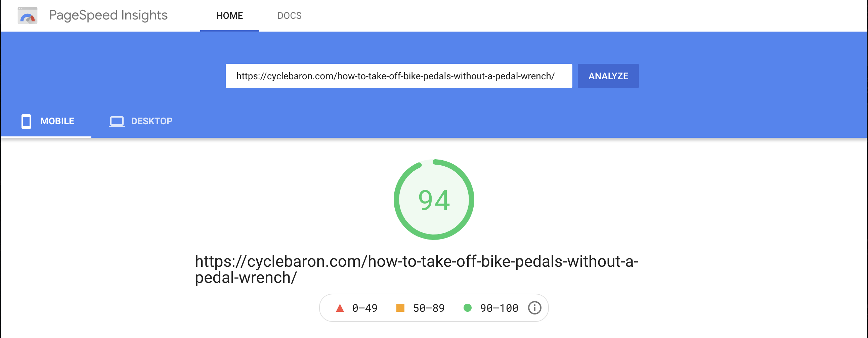Click the ANALYZE button

click(608, 76)
